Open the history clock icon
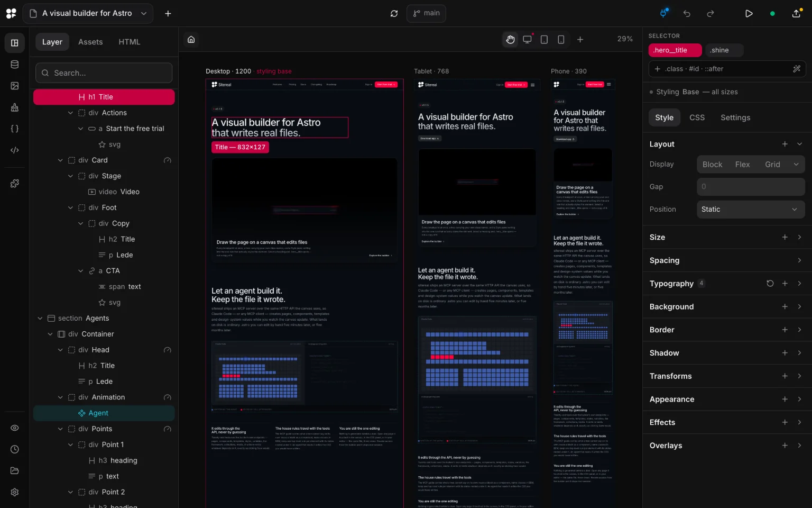Screen dimensions: 812x508 point(15,449)
